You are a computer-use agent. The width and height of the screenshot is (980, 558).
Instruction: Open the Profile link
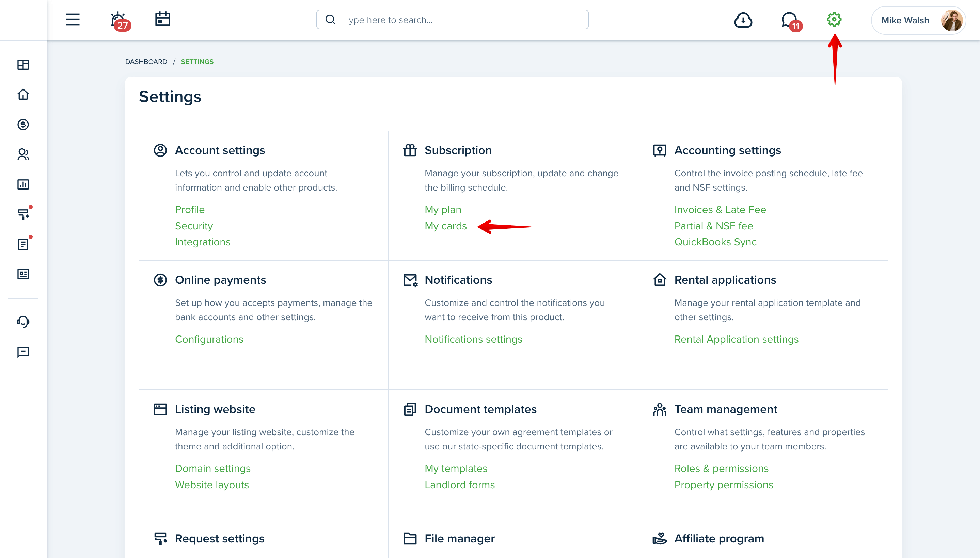(190, 210)
